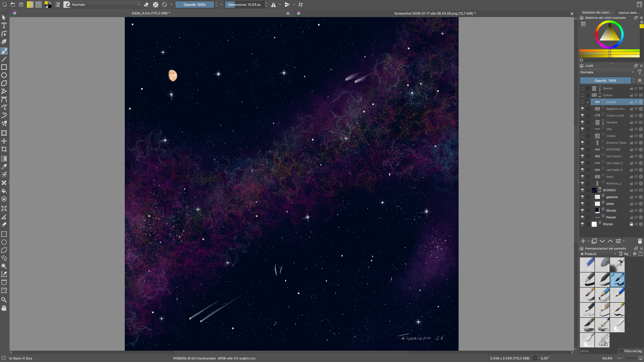This screenshot has width=644, height=362.
Task: Choose the Gradient tool
Action: click(4, 159)
